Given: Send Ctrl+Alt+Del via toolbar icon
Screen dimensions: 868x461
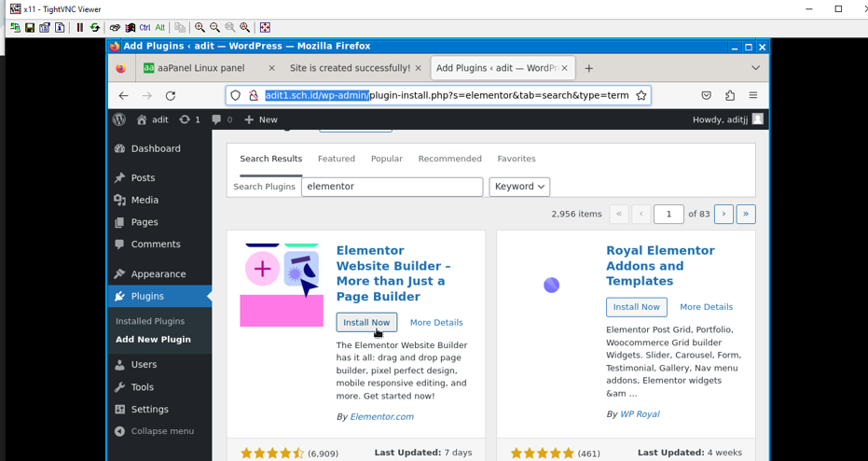Looking at the screenshot, I should click(115, 27).
